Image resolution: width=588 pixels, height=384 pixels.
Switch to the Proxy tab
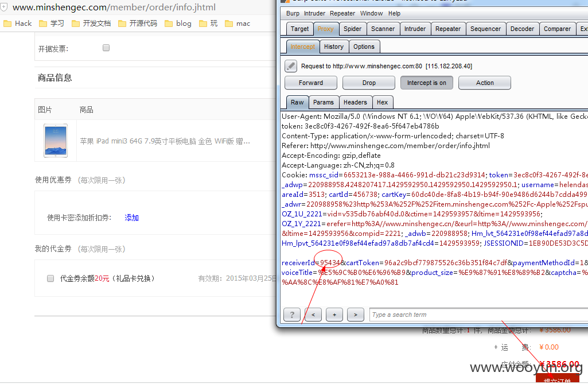click(x=325, y=29)
